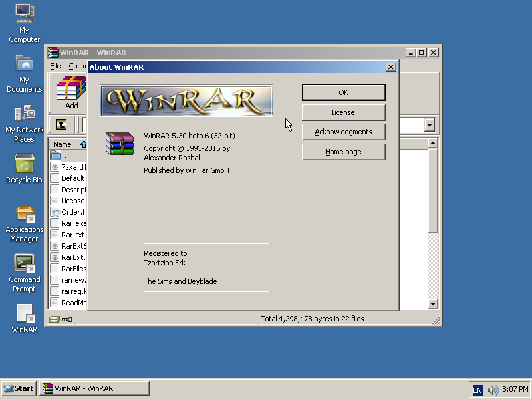Open the License information
Image resolution: width=532 pixels, height=399 pixels.
[343, 112]
